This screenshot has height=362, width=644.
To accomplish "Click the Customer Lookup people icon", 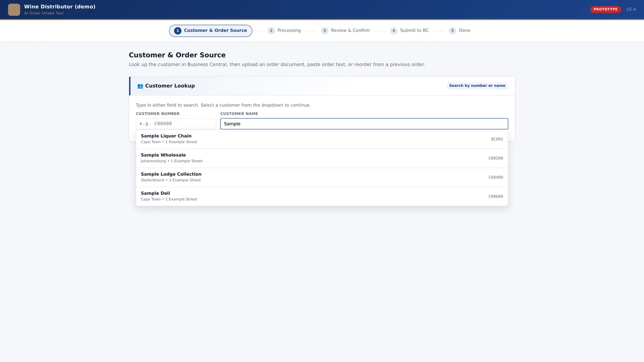I will 140,86.
